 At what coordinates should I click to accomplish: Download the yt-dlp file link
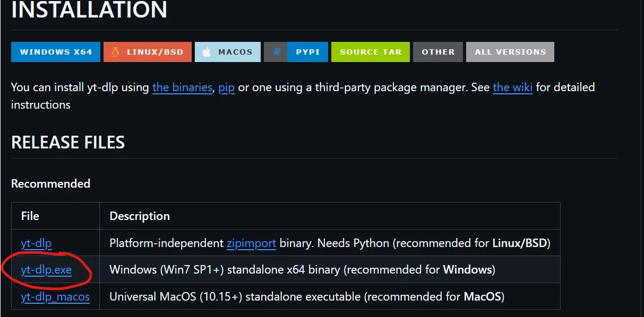[x=36, y=243]
